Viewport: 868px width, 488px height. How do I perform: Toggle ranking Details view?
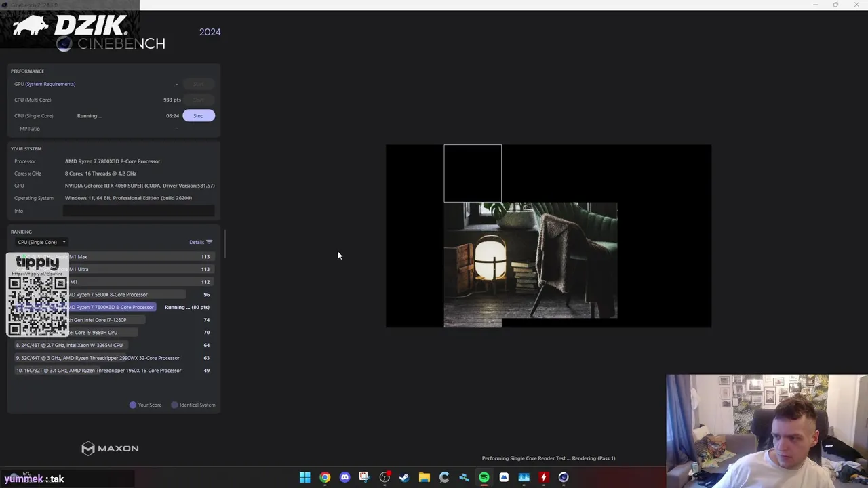201,242
